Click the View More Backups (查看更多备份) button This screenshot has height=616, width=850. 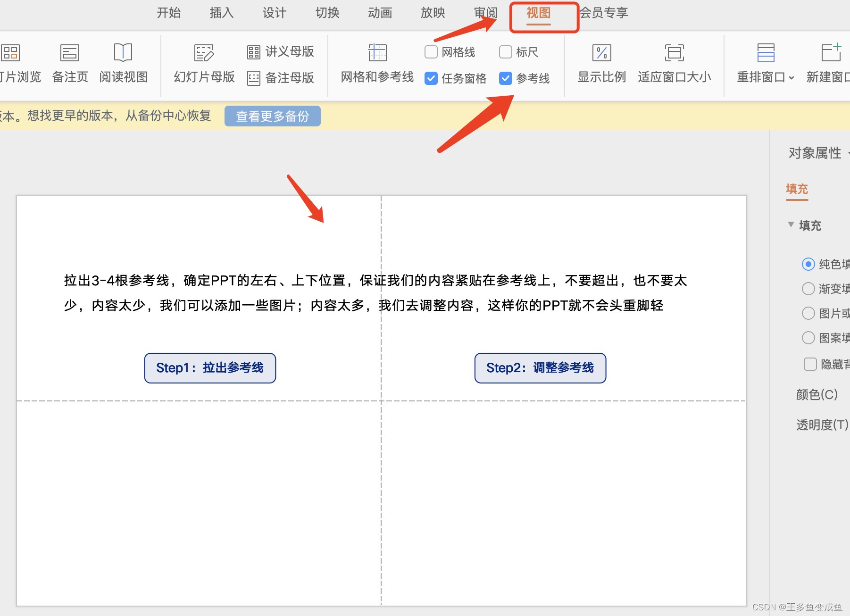[273, 116]
